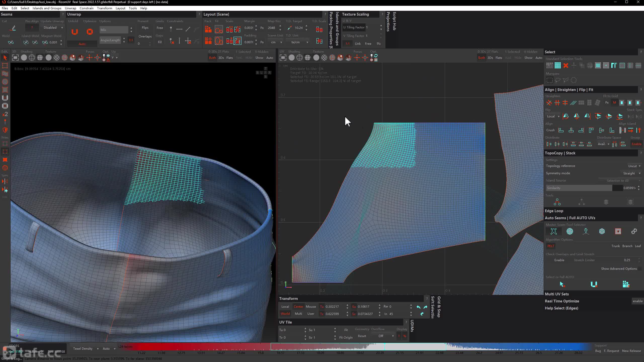Click the New Release link

coord(631,351)
